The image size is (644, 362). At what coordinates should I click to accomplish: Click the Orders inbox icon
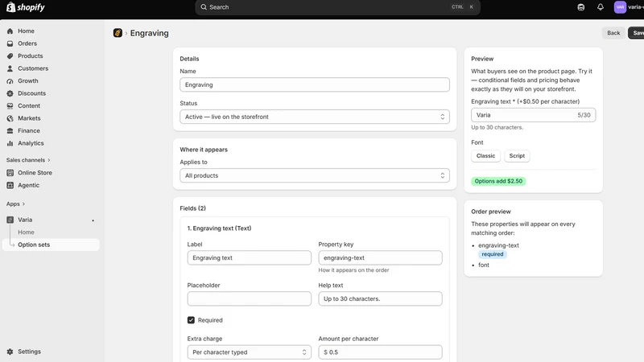point(10,43)
